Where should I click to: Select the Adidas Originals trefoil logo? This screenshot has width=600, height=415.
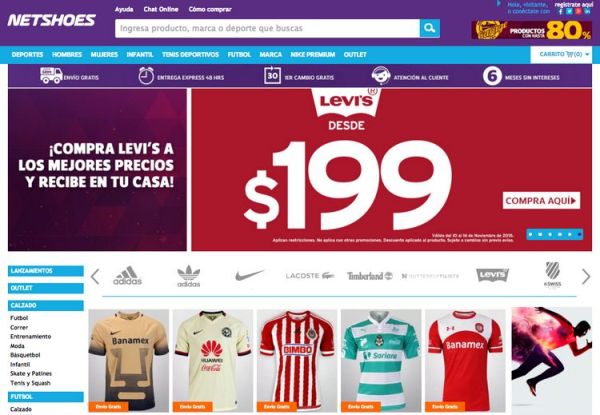pyautogui.click(x=189, y=276)
